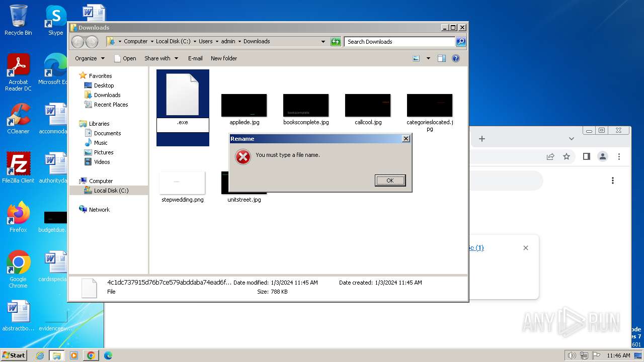Bookmark page with Chrome star icon
The height and width of the screenshot is (362, 644).
(x=567, y=156)
